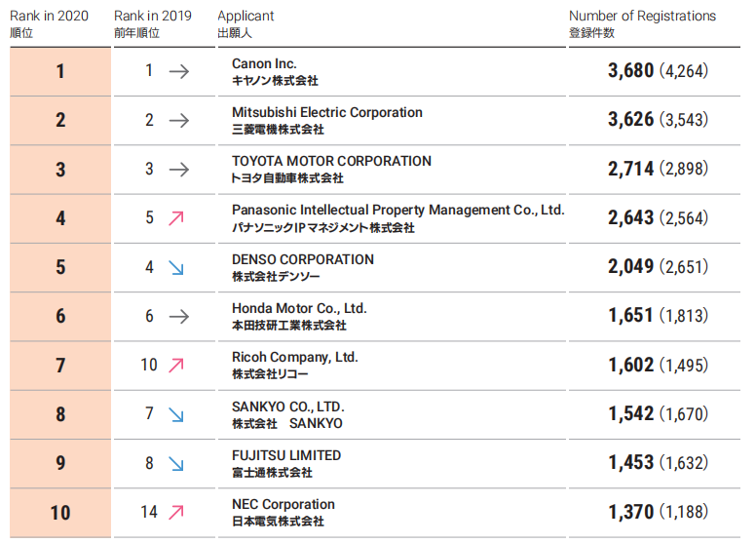
Task: Click 'Honda Motor Co., Ltd.' applicant name
Action: tap(299, 308)
